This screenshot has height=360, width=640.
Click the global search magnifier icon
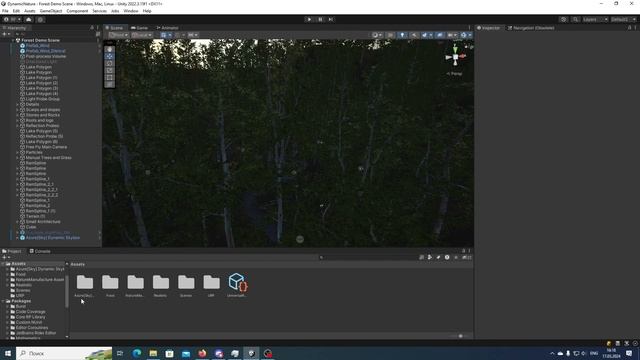pos(575,19)
